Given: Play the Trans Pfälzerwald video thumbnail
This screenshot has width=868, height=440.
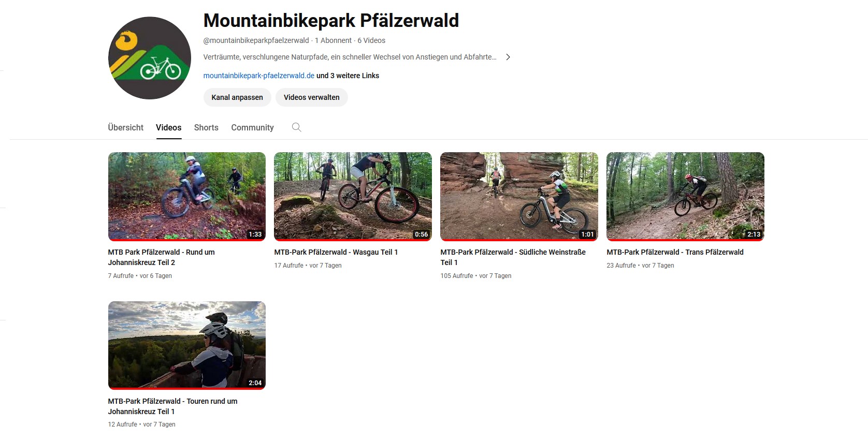Looking at the screenshot, I should click(x=685, y=197).
